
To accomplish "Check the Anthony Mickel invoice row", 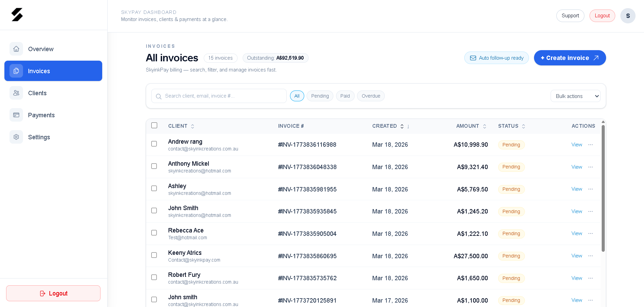I will (154, 166).
